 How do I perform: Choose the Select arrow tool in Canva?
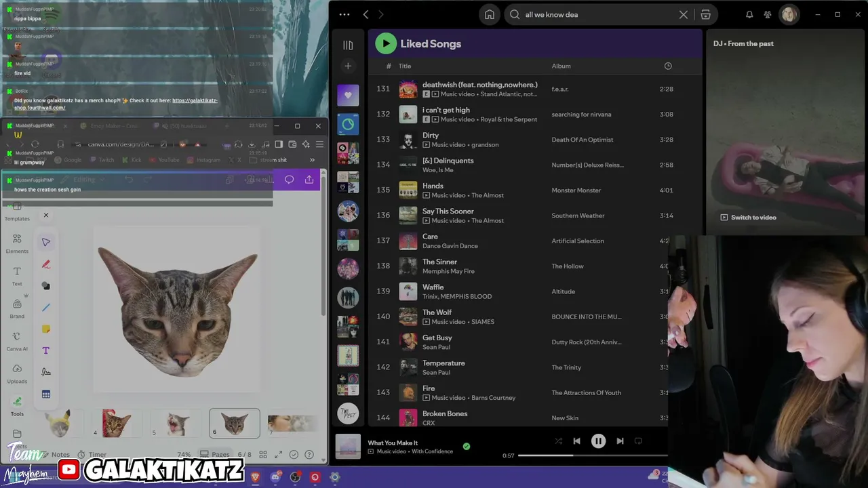[46, 242]
